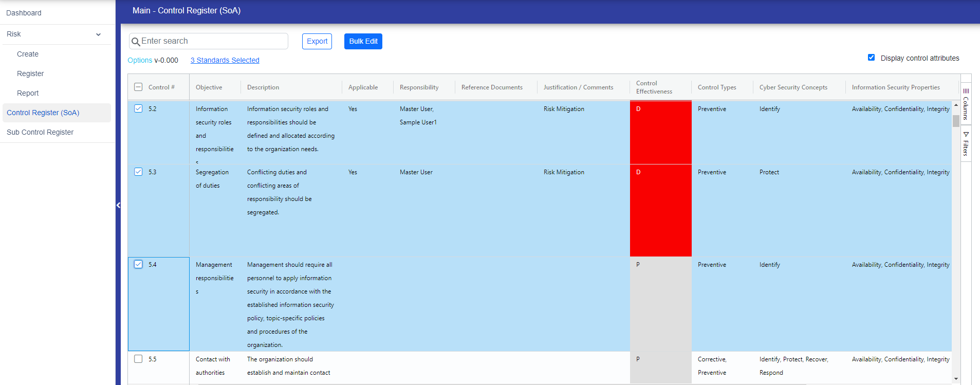Screen dimensions: 980x385
Task: Disable Display control attributes checkbox
Action: [871, 58]
